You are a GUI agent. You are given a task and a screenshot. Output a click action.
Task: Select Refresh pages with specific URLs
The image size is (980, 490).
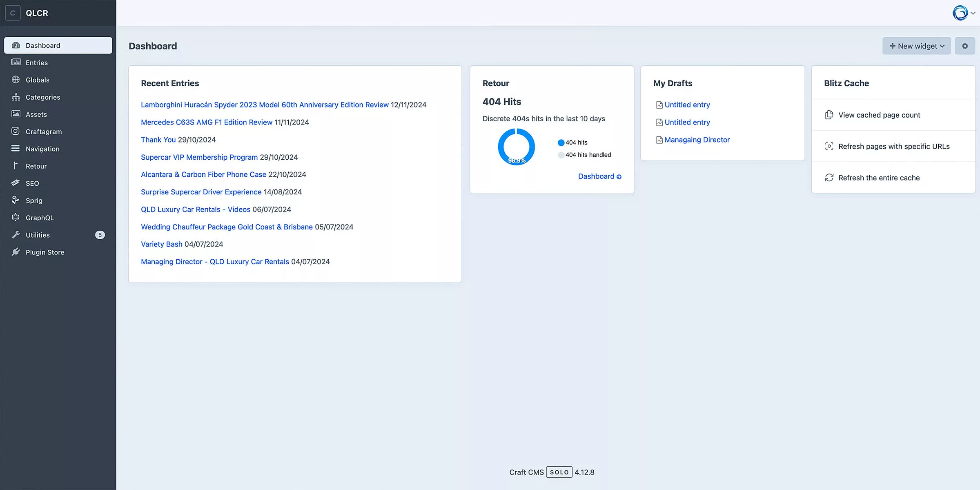tap(893, 146)
